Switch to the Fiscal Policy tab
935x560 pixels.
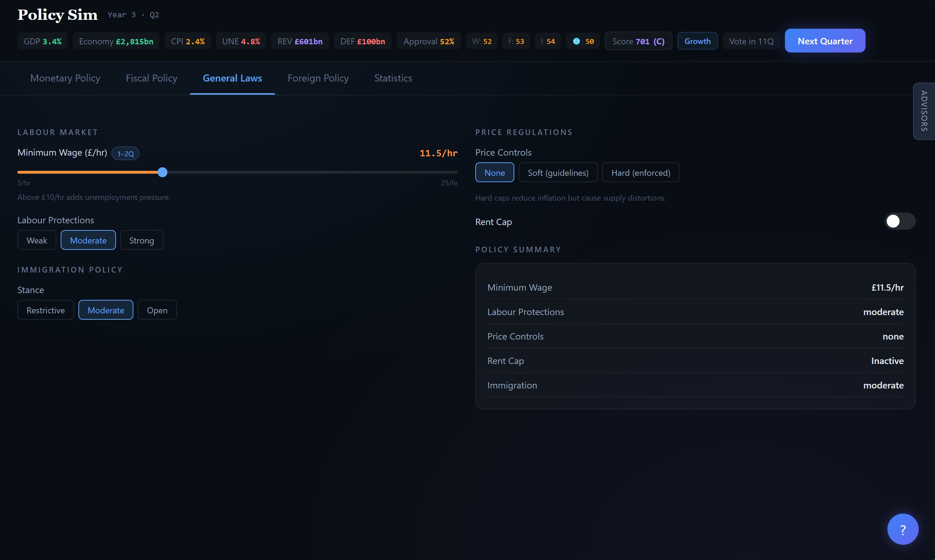click(x=151, y=78)
